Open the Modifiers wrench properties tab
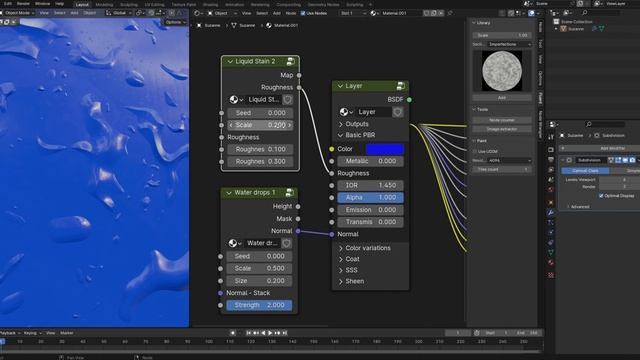This screenshot has width=640, height=360. tap(551, 212)
